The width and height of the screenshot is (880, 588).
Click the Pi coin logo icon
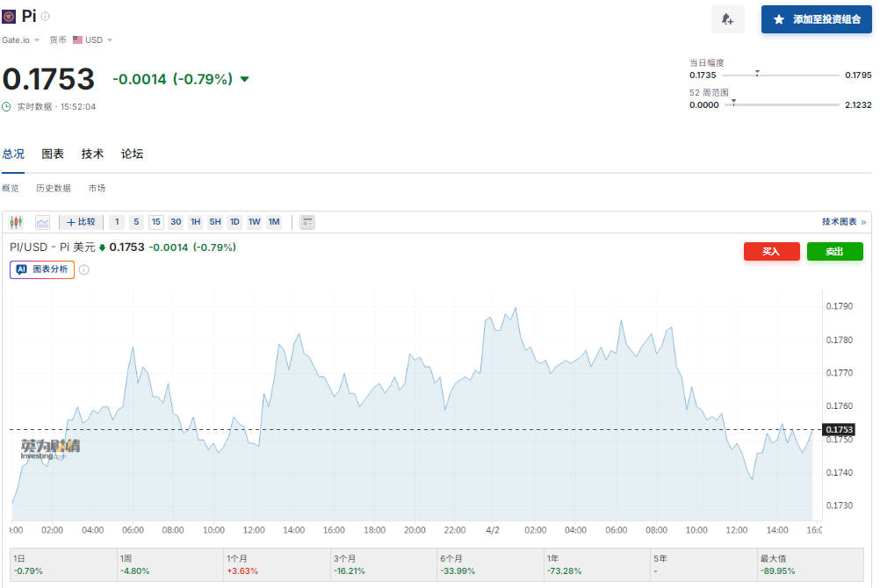tap(9, 16)
